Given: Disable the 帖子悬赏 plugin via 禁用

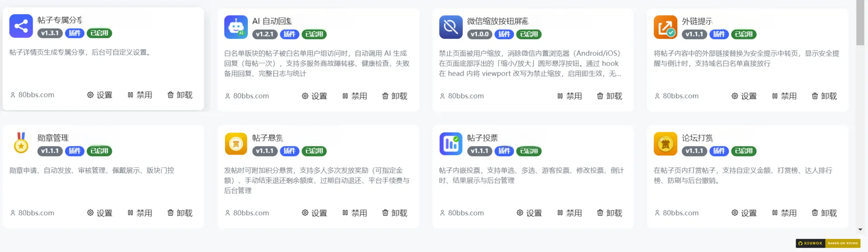Looking at the screenshot, I should click(355, 213).
